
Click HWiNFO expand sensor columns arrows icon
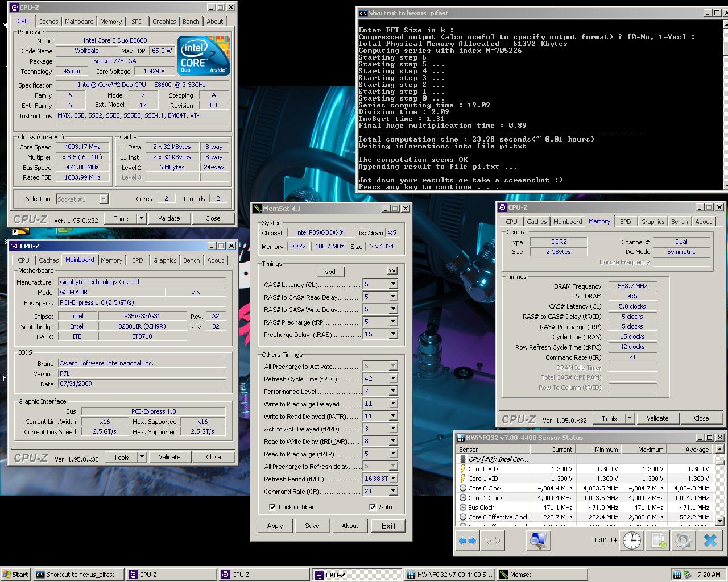click(468, 541)
